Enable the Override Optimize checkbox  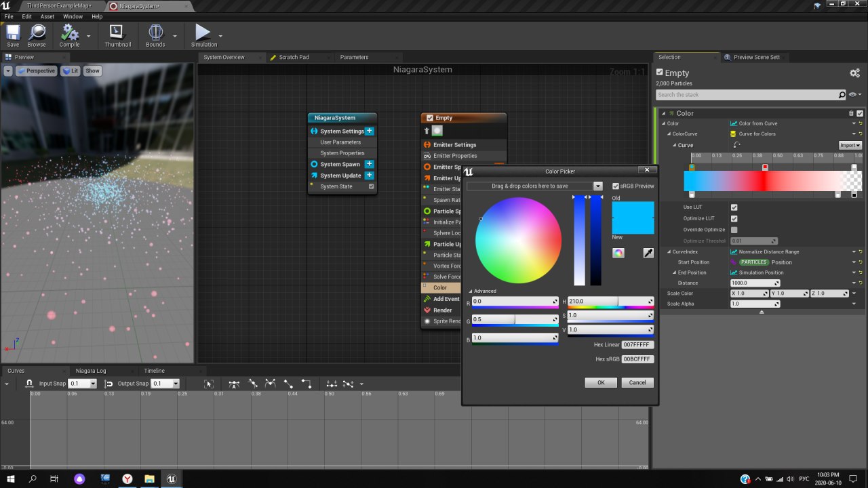click(x=734, y=230)
